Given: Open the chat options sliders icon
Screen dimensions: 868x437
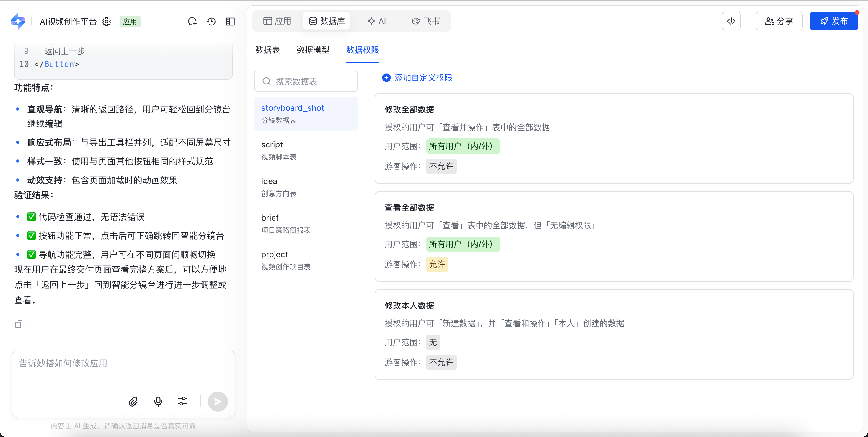Looking at the screenshot, I should (182, 401).
